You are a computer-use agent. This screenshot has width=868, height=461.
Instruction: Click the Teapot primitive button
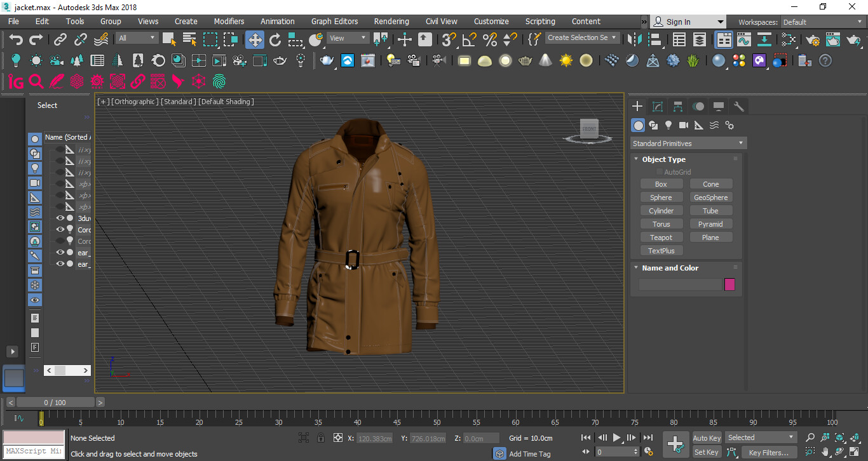tap(661, 237)
